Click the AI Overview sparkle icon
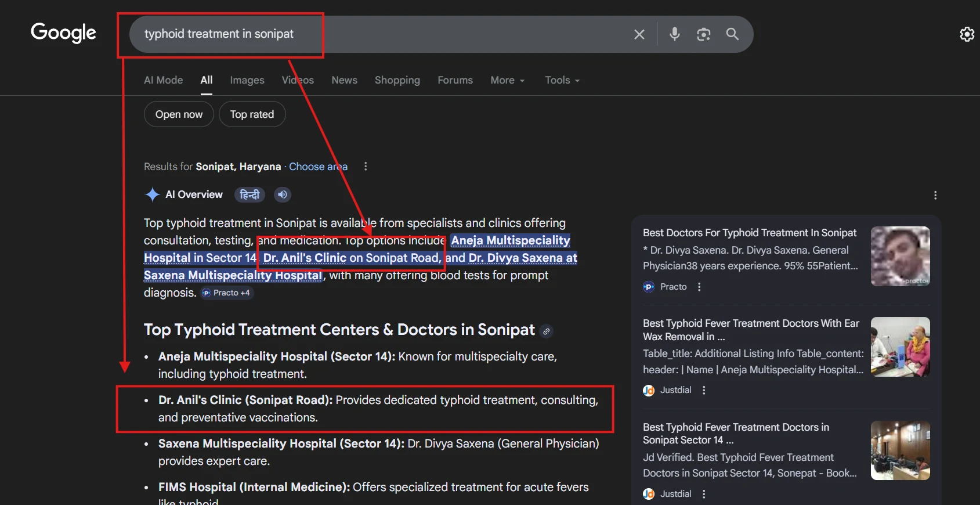The height and width of the screenshot is (505, 980). pyautogui.click(x=152, y=194)
